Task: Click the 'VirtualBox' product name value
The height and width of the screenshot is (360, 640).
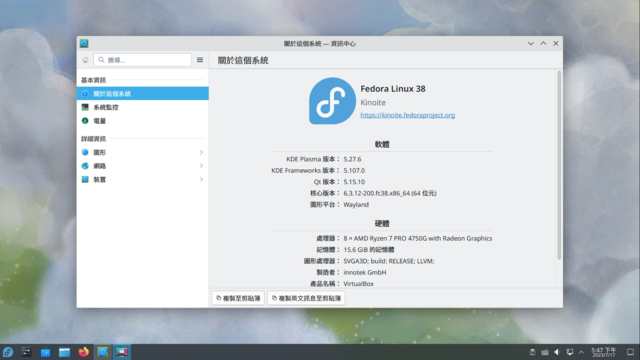Action: click(x=358, y=284)
